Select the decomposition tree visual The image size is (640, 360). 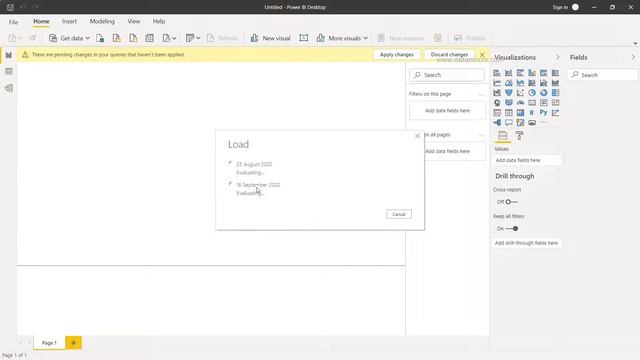point(497,122)
